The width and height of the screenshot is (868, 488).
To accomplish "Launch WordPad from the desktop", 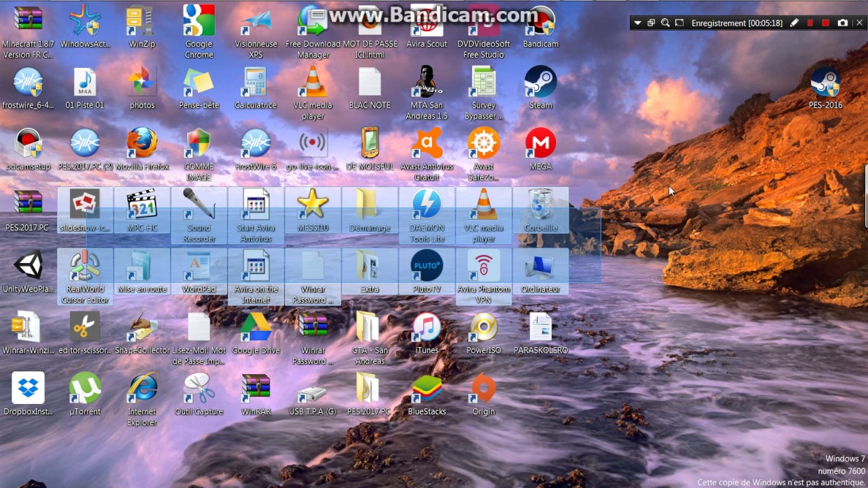I will click(199, 265).
